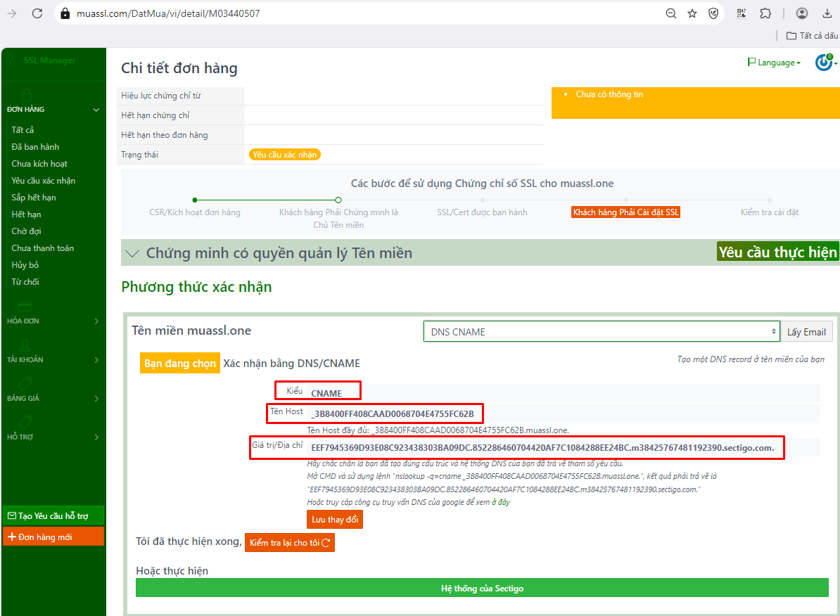
Task: Select Yêu cầu xác nhận in sidebar
Action: click(x=44, y=181)
